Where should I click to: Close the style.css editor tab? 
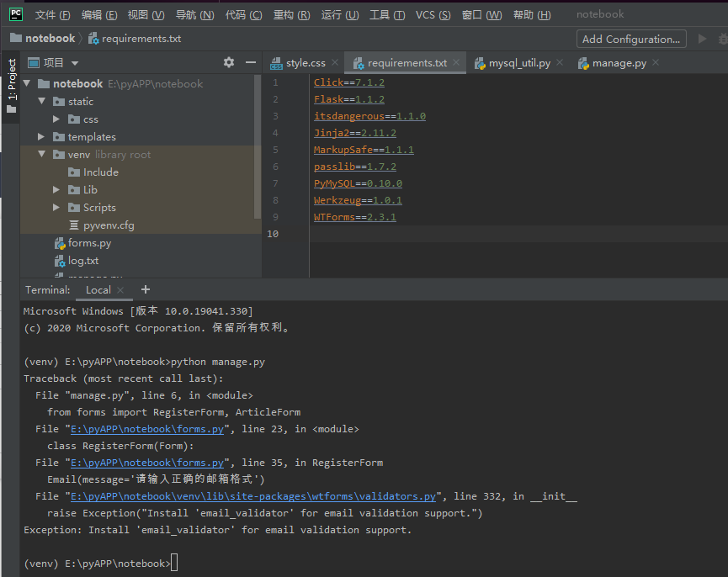coord(334,62)
